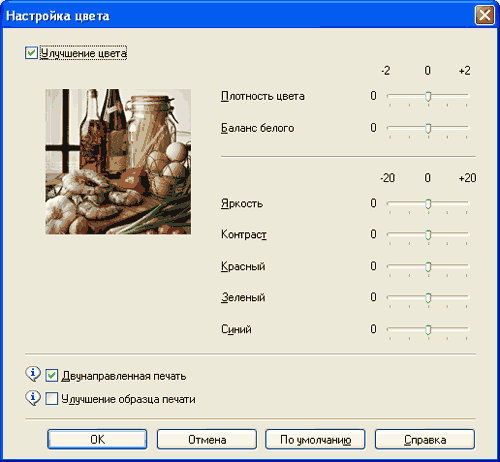Click info icon beside Двунаправленная печать
This screenshot has height=462, width=500.
[33, 374]
